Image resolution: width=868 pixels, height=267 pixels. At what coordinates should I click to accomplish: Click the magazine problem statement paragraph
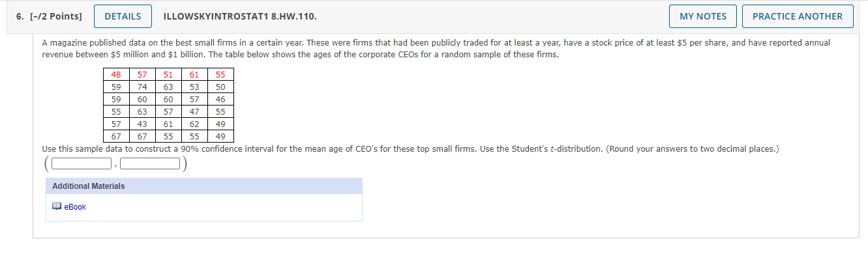(436, 48)
